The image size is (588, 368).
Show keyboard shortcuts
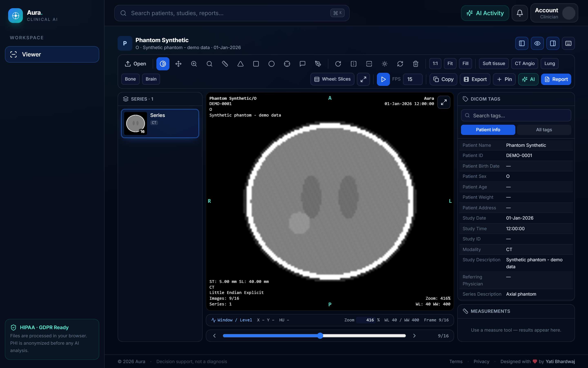click(x=568, y=43)
